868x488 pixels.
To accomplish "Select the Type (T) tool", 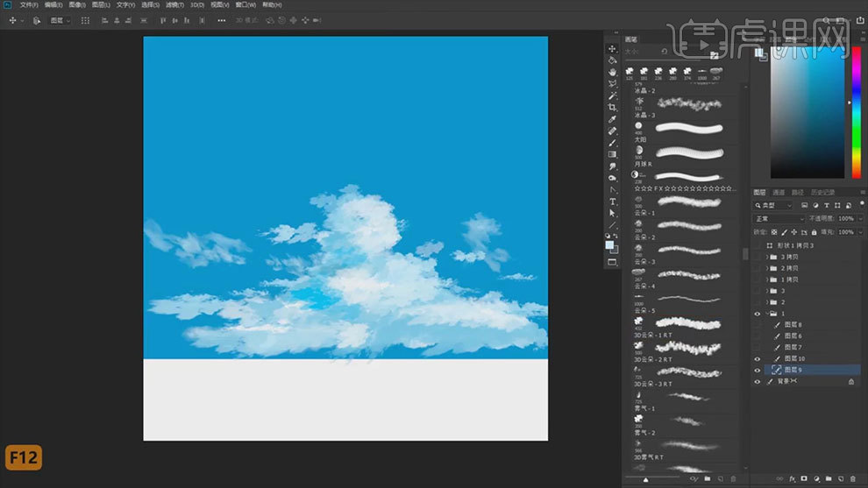I will 612,202.
